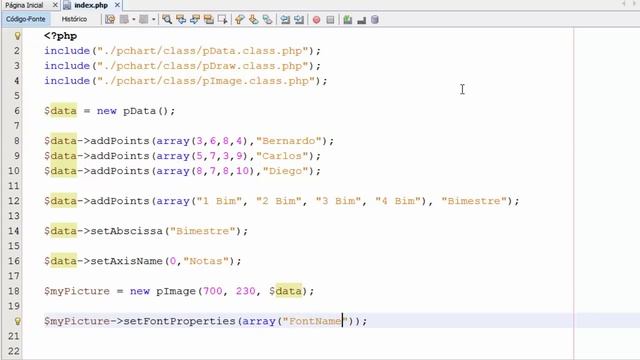640x360 pixels.
Task: Click the pImage.class.php include string
Action: coord(206,81)
